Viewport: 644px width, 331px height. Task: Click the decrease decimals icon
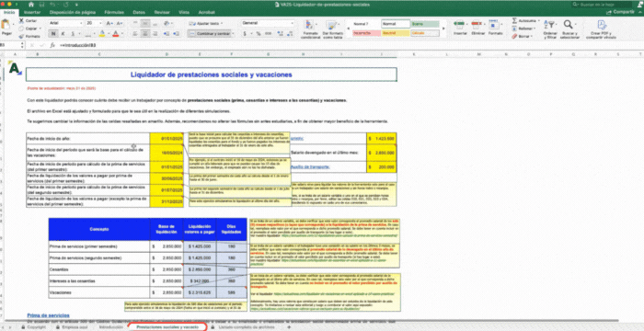tap(290, 34)
